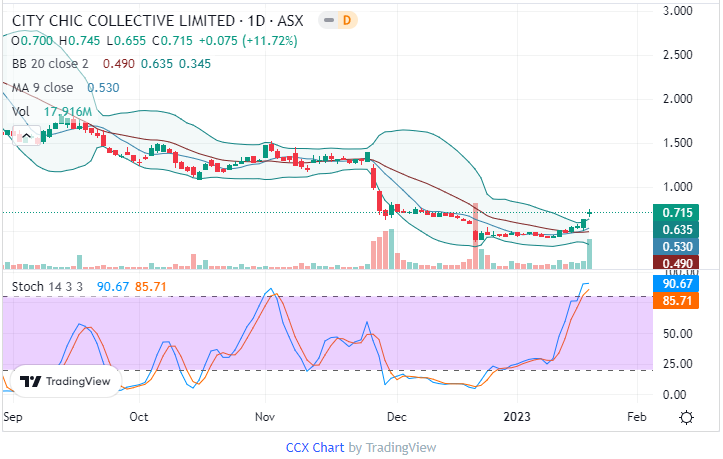Open the TradingView attribution link below chart
This screenshot has width=723, height=459.
398,447
